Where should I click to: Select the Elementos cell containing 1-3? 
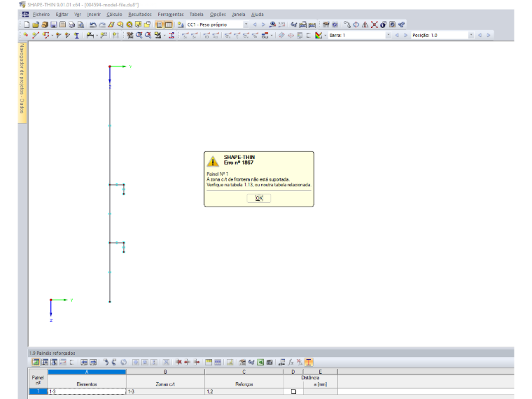click(87, 391)
